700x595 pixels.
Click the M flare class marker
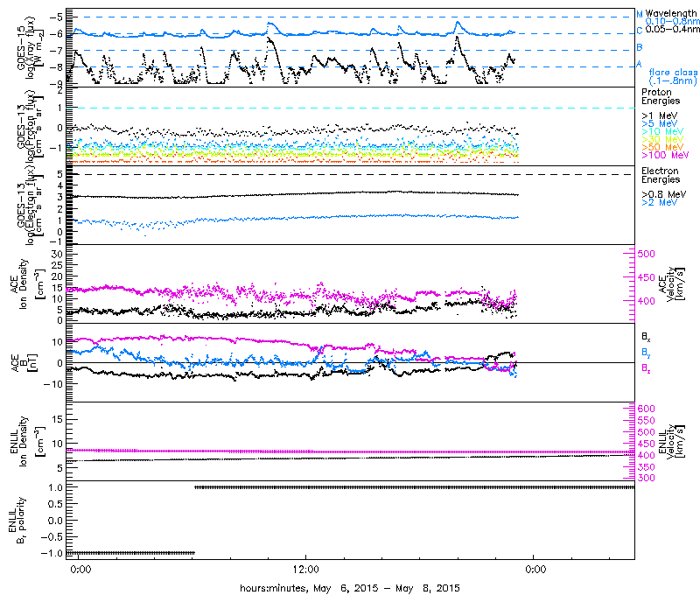pyautogui.click(x=640, y=15)
